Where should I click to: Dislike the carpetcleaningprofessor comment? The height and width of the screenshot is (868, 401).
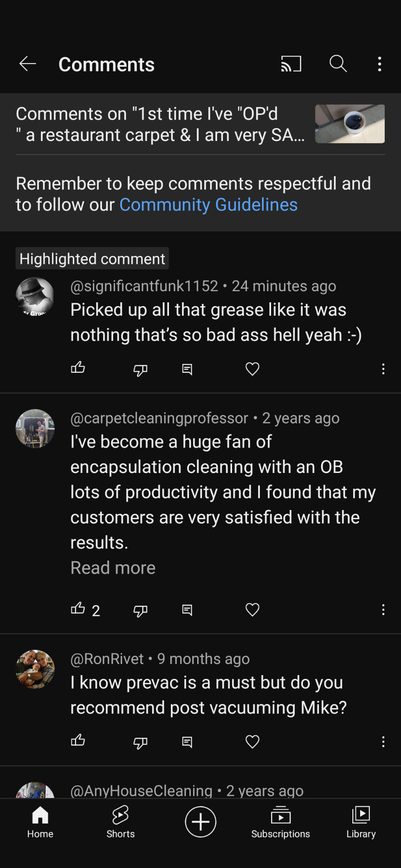pos(140,611)
